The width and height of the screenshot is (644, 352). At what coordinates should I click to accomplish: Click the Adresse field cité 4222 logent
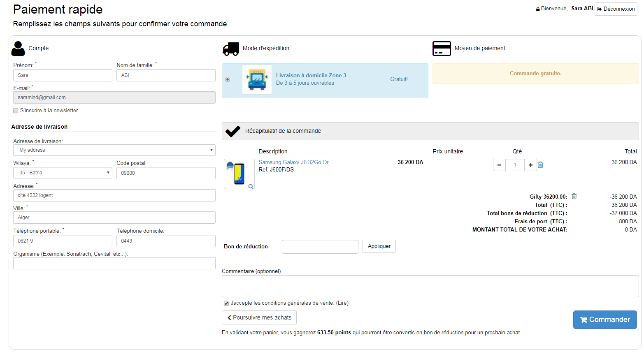click(x=114, y=195)
